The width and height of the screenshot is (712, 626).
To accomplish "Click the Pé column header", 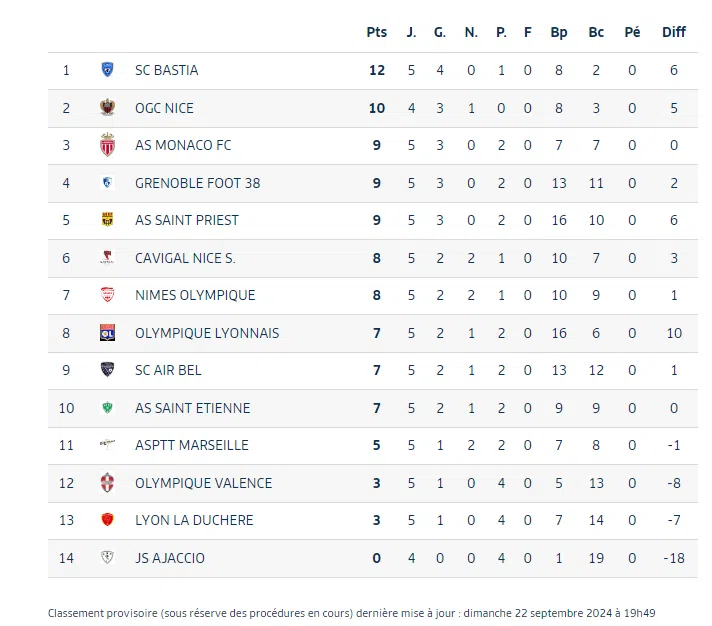I will pyautogui.click(x=632, y=32).
